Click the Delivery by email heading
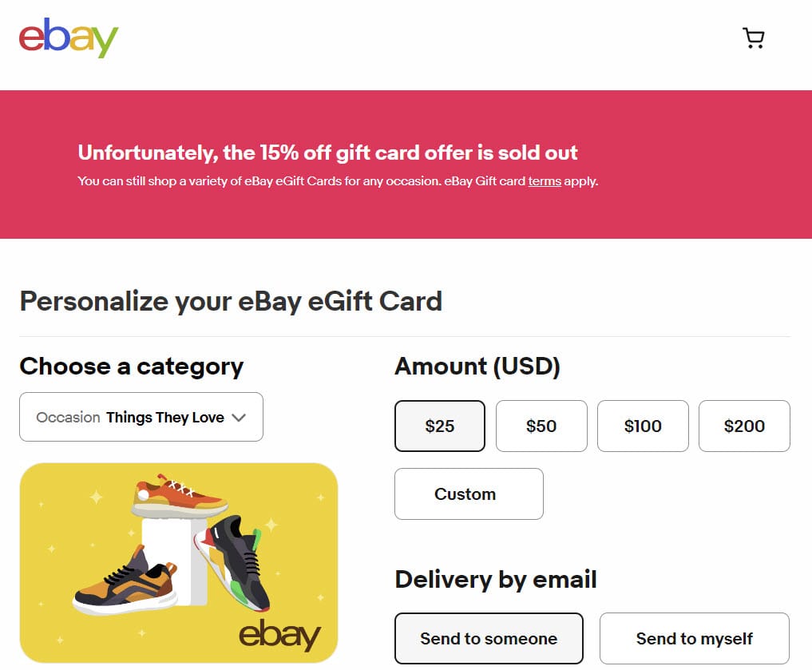The height and width of the screenshot is (670, 812). pos(496,579)
